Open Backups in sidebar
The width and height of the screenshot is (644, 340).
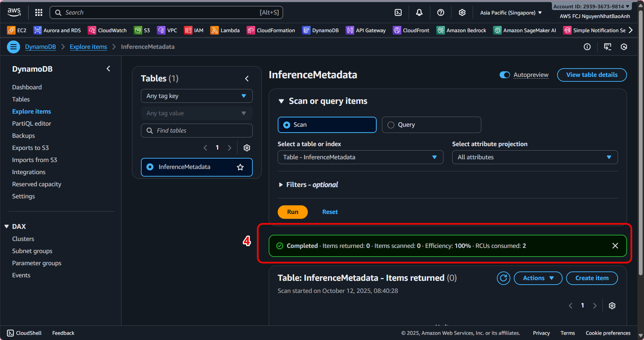click(24, 136)
